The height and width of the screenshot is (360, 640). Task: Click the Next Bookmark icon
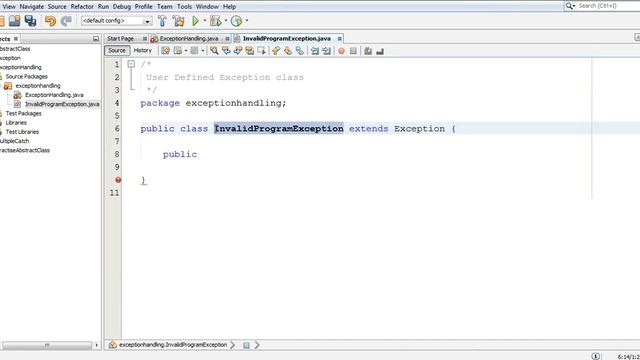[288, 51]
